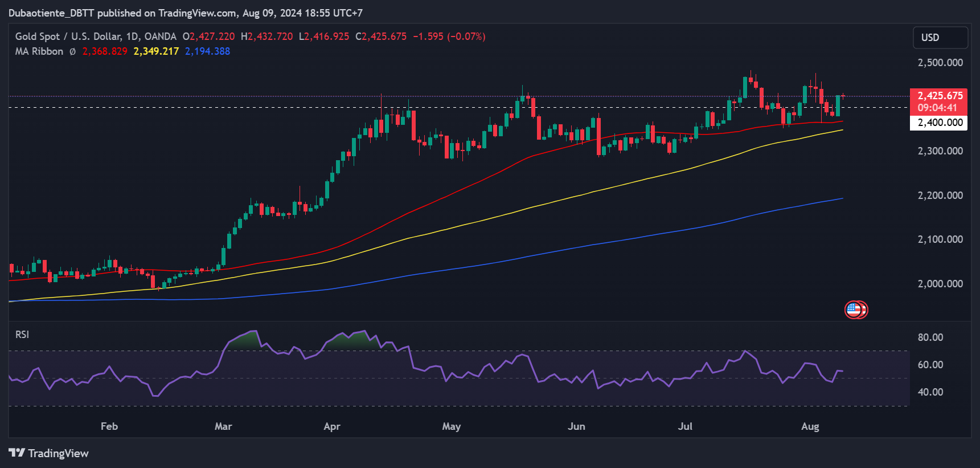Click the blue MA value 2,194.388
Screen dimensions: 980x468
[x=207, y=51]
